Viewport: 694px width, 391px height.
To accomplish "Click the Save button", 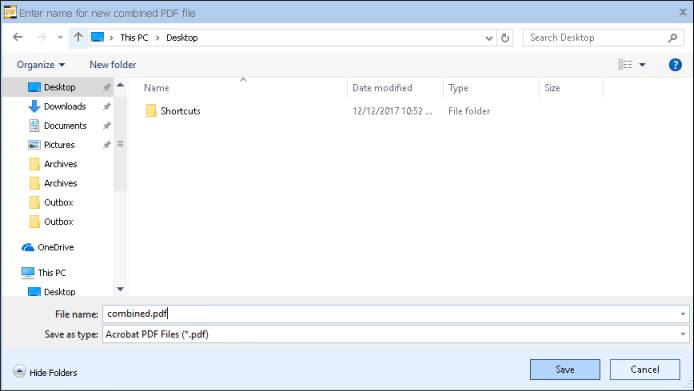I will [x=565, y=369].
